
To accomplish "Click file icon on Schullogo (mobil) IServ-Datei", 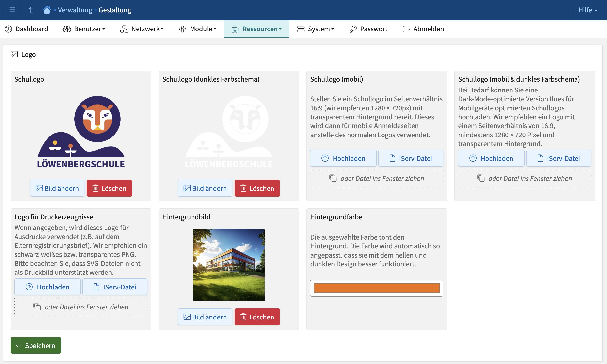I will pos(392,158).
